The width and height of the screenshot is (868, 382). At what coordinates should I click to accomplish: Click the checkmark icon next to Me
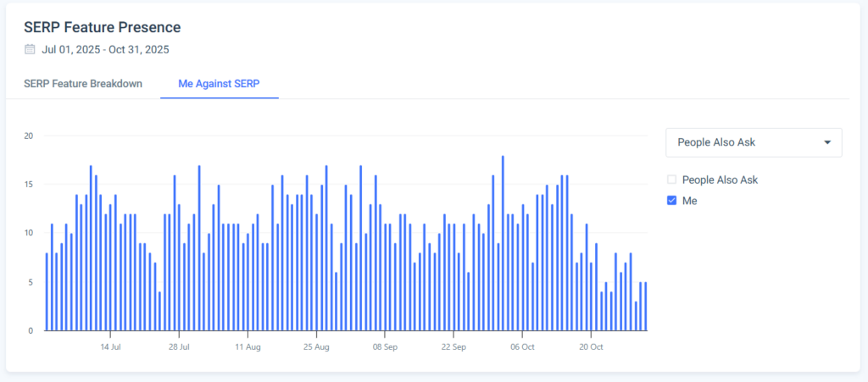tap(672, 201)
